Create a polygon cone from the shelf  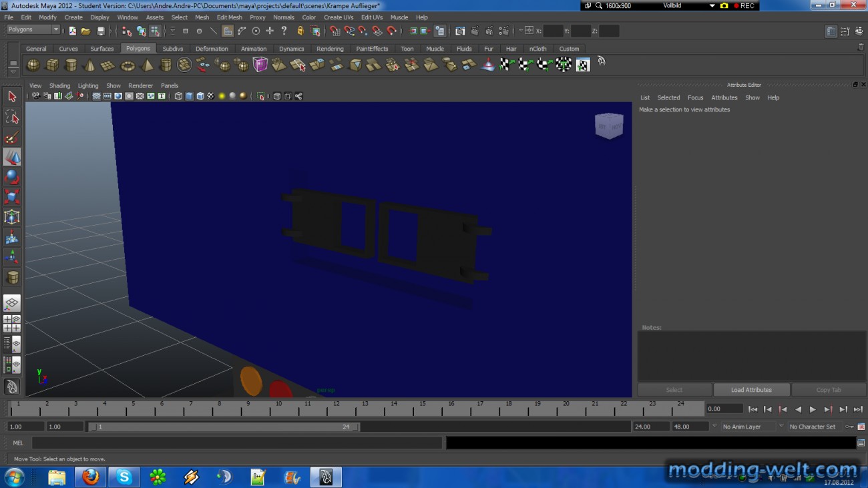coord(89,65)
